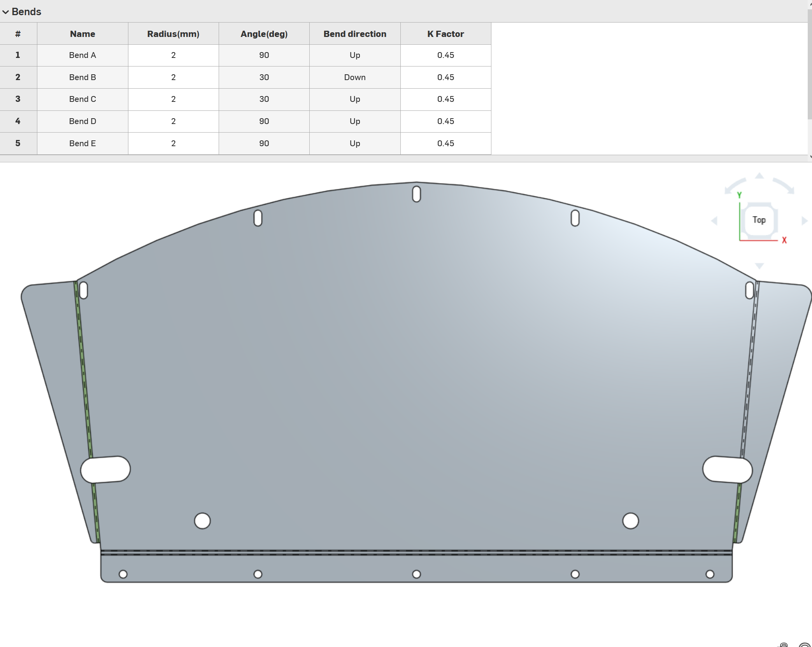Sort by the Name column header
The width and height of the screenshot is (812, 647).
click(82, 34)
